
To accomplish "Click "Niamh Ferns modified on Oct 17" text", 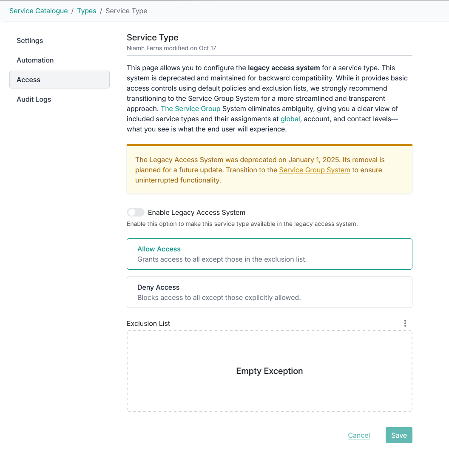I will (171, 48).
